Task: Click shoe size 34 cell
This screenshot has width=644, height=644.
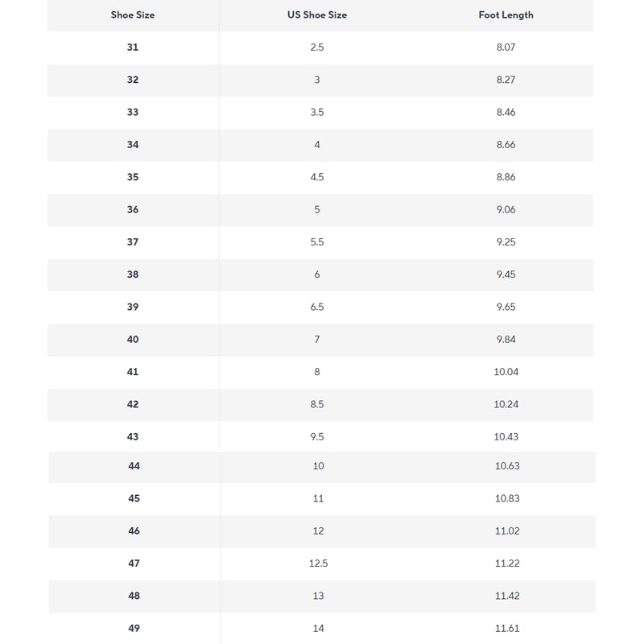Action: [x=133, y=145]
